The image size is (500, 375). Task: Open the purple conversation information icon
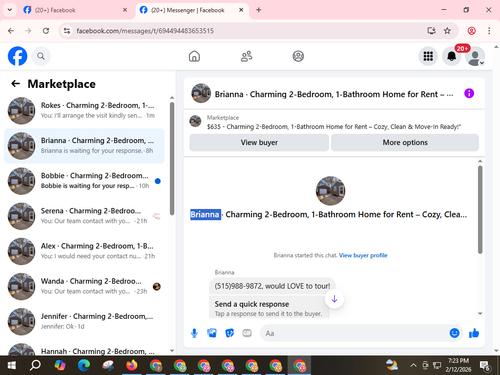coord(469,93)
